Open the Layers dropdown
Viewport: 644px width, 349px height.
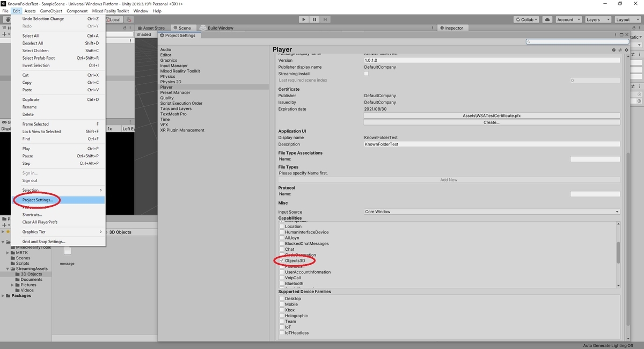point(597,19)
